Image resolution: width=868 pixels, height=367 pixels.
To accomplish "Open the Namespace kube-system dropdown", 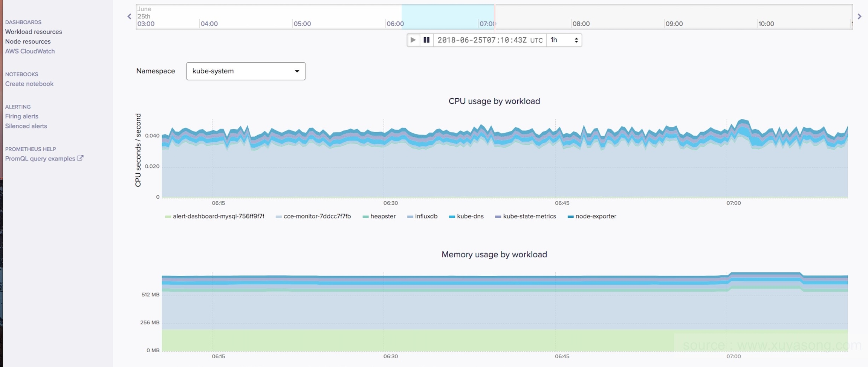I will pyautogui.click(x=246, y=71).
